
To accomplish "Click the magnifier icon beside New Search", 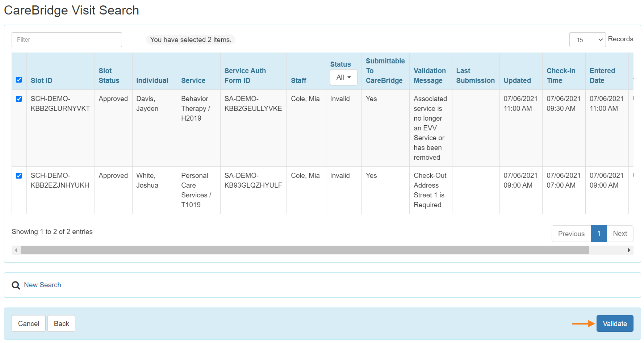I will click(x=16, y=285).
